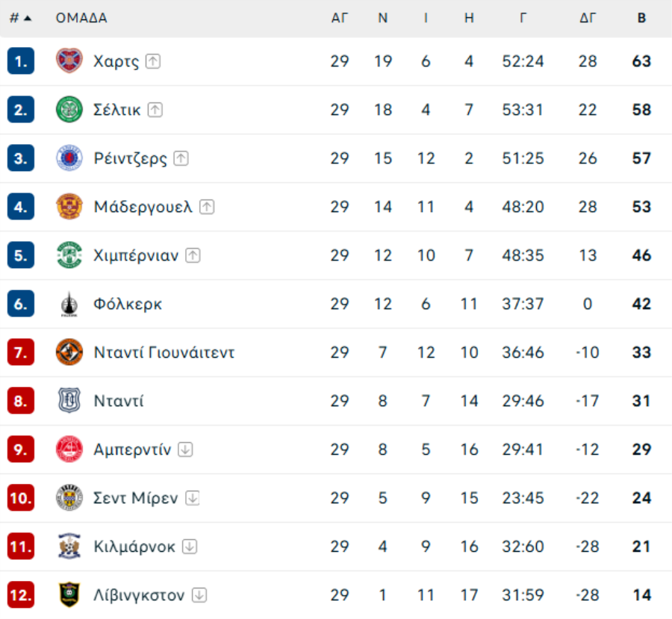Click the down arrow next to Λίβινγκστον
672x619 pixels.
[x=199, y=595]
